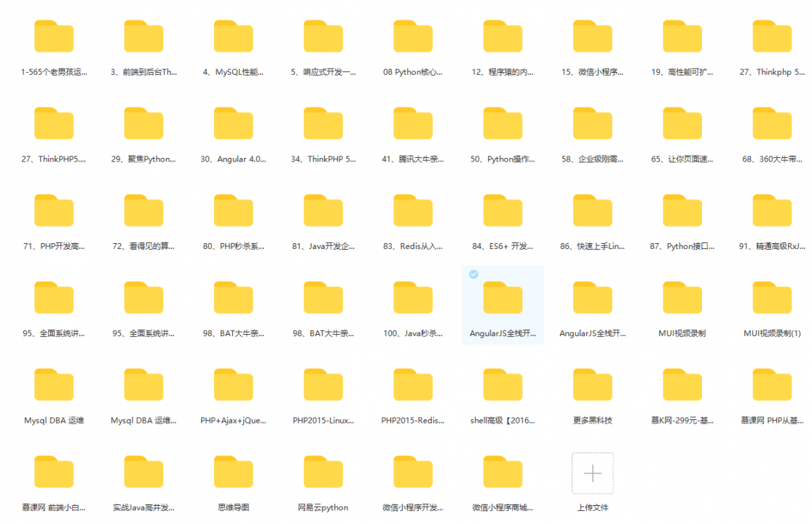This screenshot has width=812, height=524.
Task: Select the 68、360大牛带... folder
Action: click(x=772, y=123)
